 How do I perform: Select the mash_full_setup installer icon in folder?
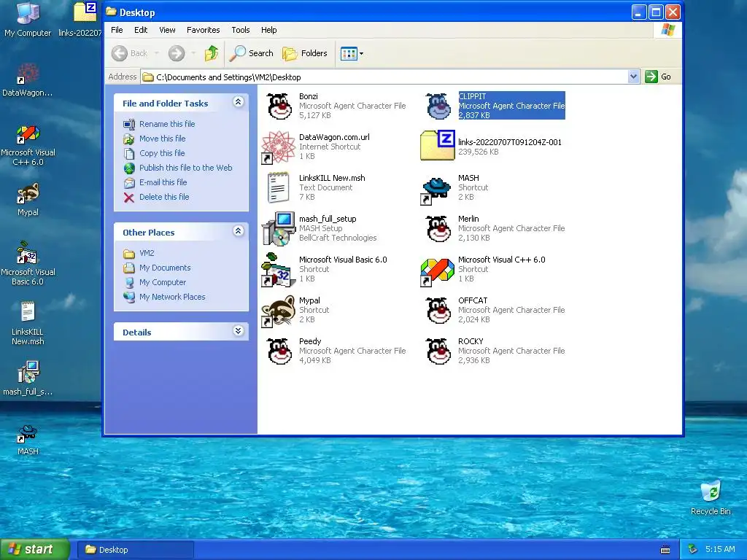[279, 229]
